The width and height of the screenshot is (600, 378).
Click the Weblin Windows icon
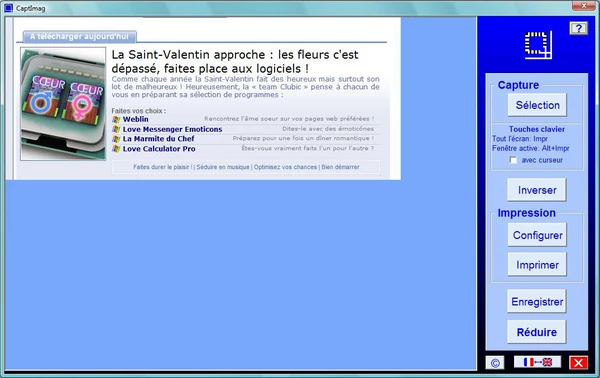click(x=116, y=119)
